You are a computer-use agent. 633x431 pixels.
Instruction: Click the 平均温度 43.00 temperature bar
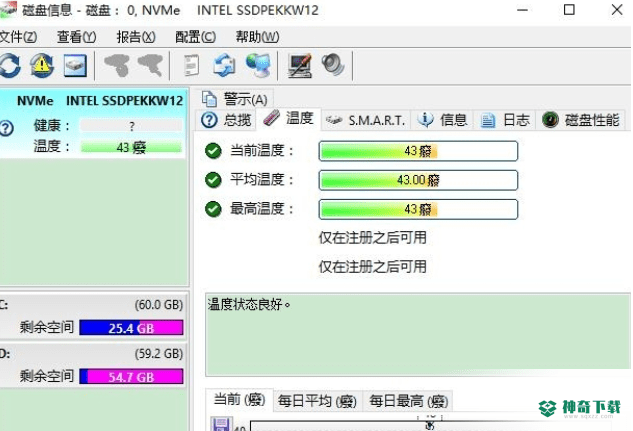[418, 180]
